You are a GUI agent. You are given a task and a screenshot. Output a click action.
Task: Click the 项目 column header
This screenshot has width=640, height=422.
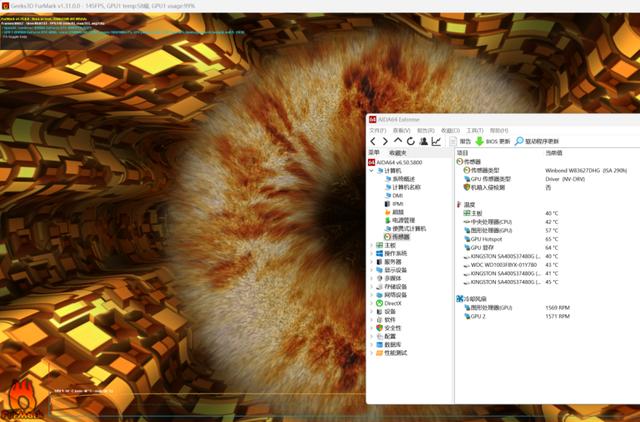tap(462, 153)
